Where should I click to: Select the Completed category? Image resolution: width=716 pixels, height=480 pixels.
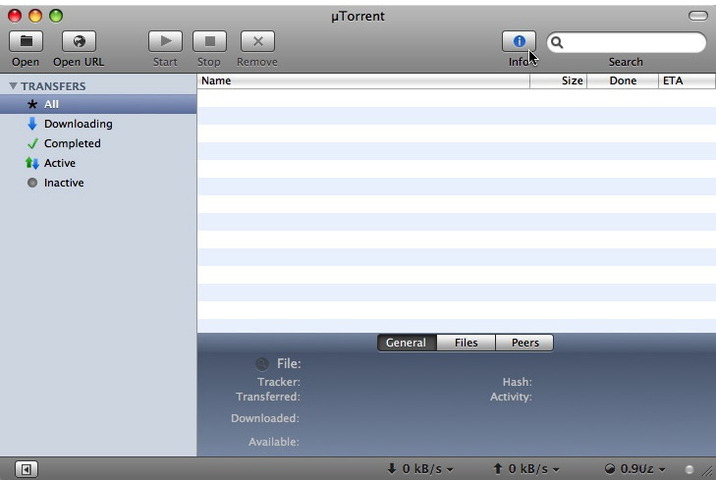[98, 143]
